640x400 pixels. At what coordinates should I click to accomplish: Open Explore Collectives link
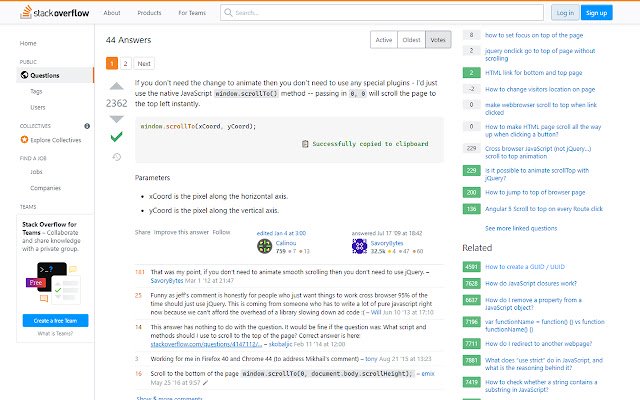pos(56,140)
